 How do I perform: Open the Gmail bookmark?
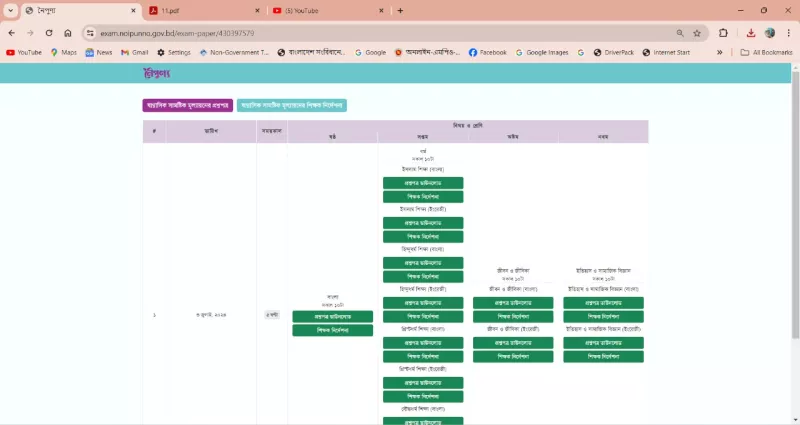[x=135, y=52]
